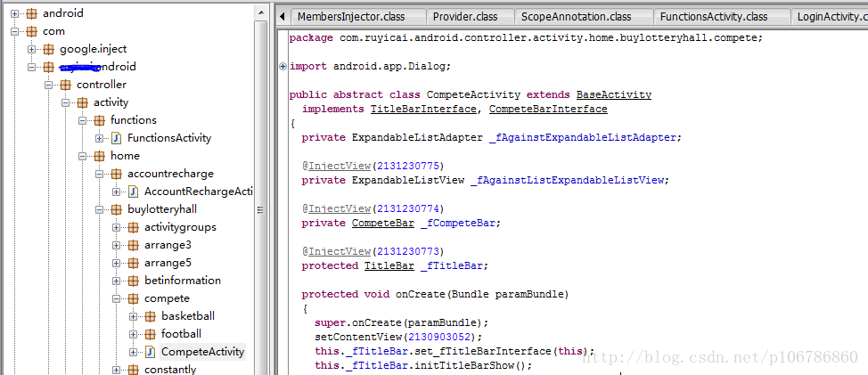
Task: Open the BaseActivity class link
Action: (x=614, y=95)
